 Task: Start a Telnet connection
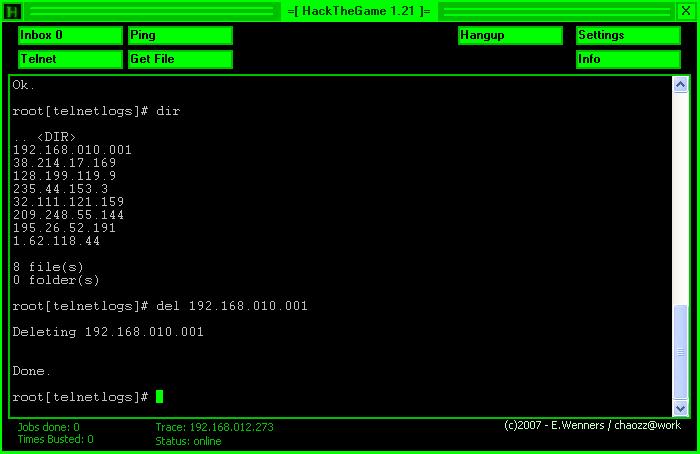point(70,59)
